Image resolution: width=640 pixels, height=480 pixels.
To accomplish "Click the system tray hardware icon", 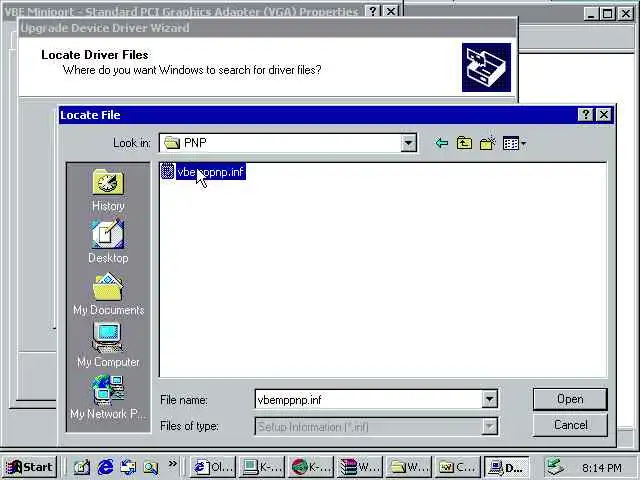I will coord(556,467).
